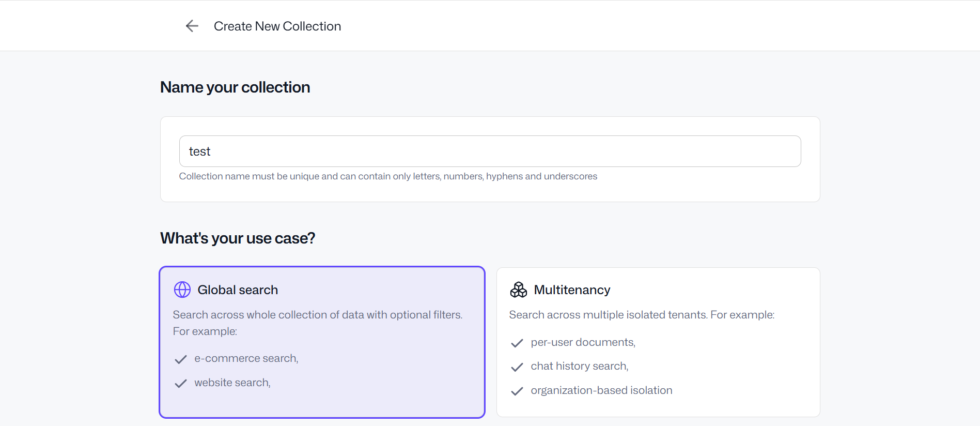Screen dimensions: 980x426
Task: Click the back arrow icon
Action: tap(192, 26)
